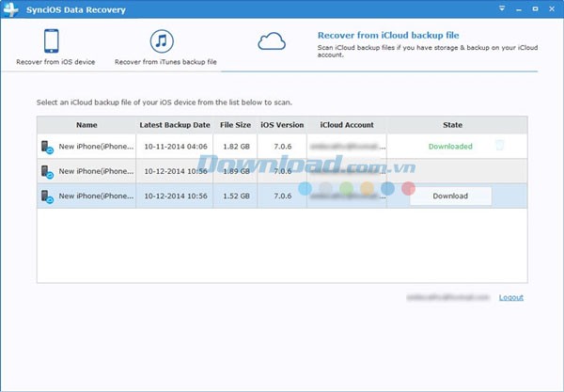Delete the downloaded backup with trash icon
Viewport: 564px width, 392px height.
pos(499,146)
